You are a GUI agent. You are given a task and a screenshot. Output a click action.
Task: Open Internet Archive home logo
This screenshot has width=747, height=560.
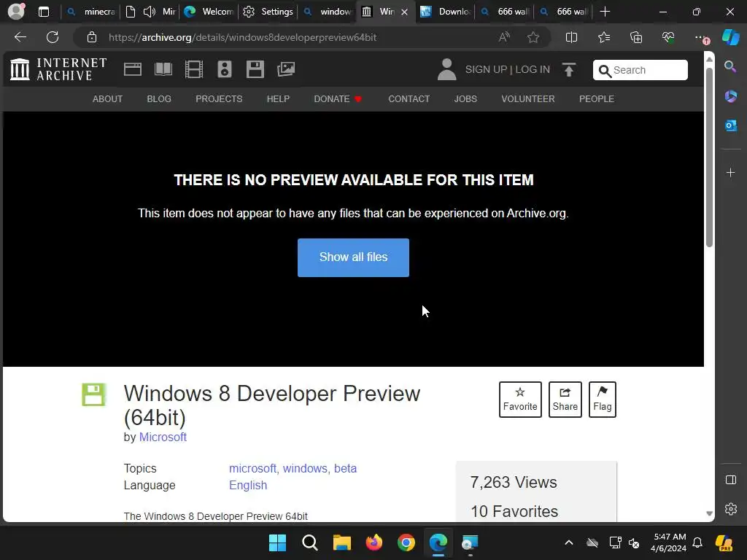58,69
